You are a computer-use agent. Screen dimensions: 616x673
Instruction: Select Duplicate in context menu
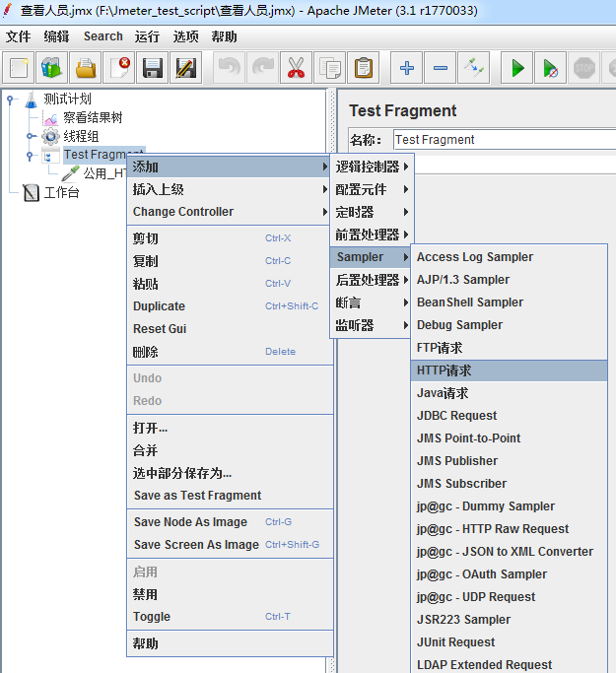[230, 306]
